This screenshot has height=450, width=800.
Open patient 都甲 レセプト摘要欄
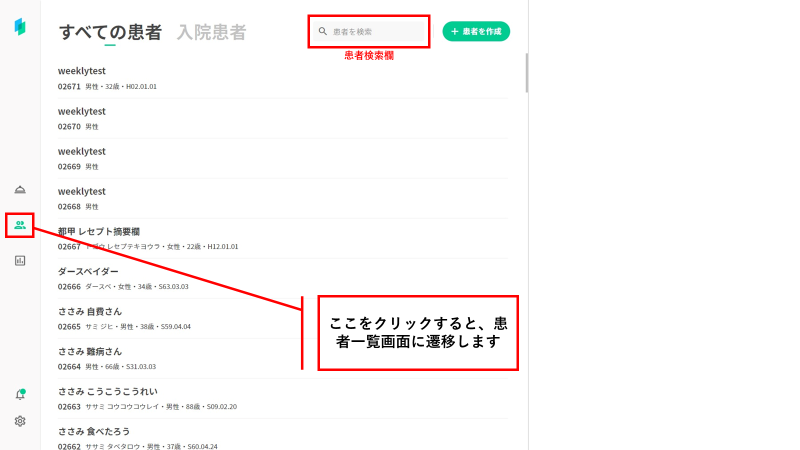pyautogui.click(x=283, y=239)
